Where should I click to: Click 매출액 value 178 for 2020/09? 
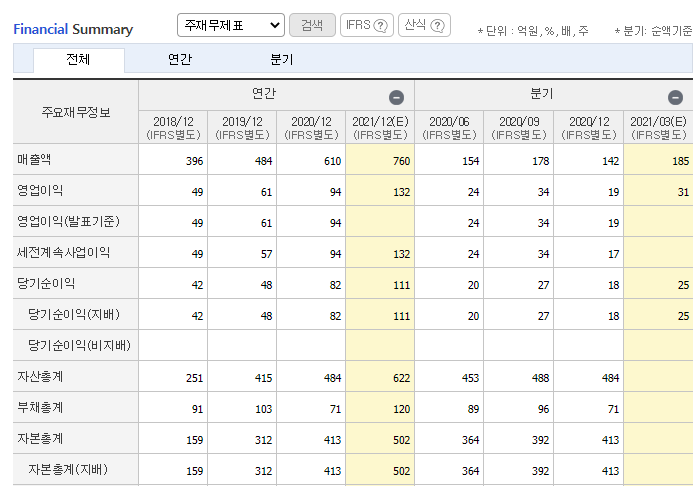click(x=540, y=161)
